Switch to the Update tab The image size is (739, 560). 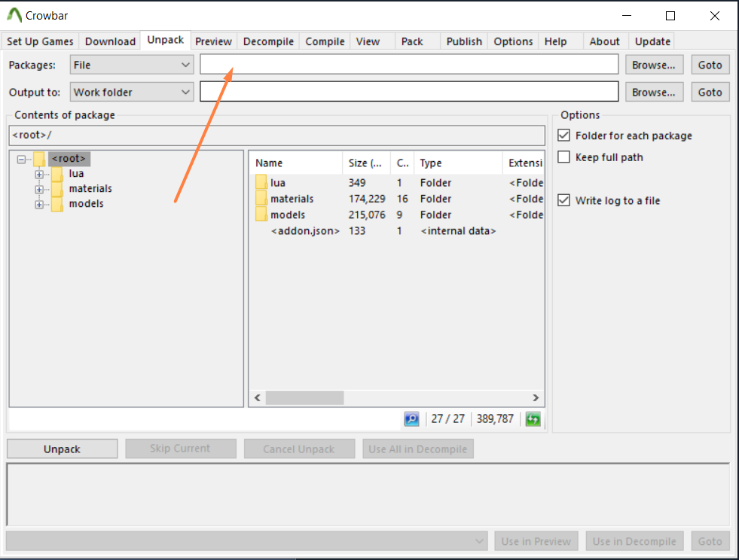coord(653,41)
